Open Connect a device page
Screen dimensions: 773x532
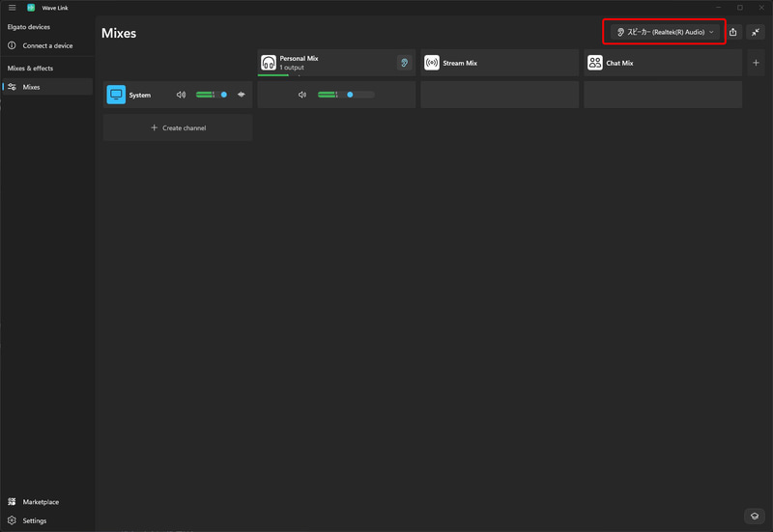tap(47, 45)
